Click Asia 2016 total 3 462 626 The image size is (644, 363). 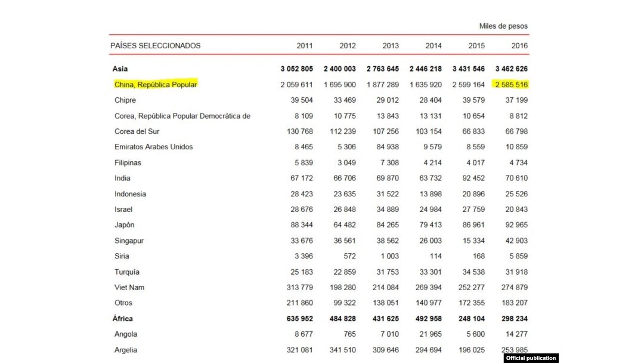(512, 69)
